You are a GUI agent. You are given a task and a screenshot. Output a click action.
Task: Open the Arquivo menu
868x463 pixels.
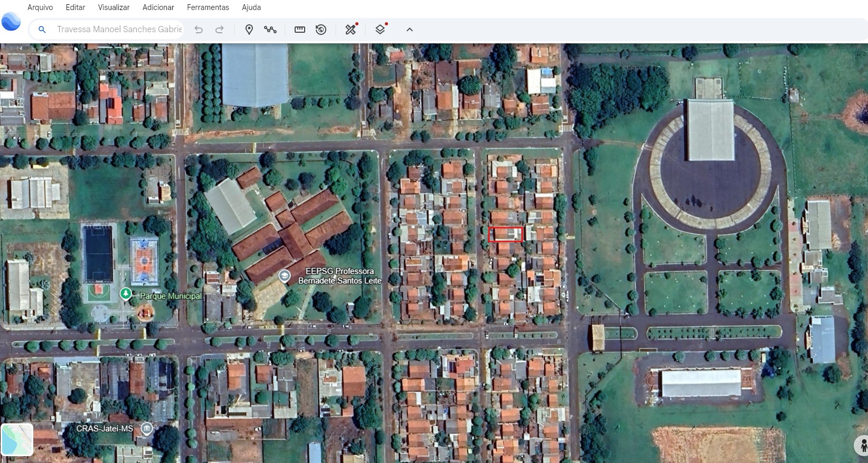click(x=40, y=7)
